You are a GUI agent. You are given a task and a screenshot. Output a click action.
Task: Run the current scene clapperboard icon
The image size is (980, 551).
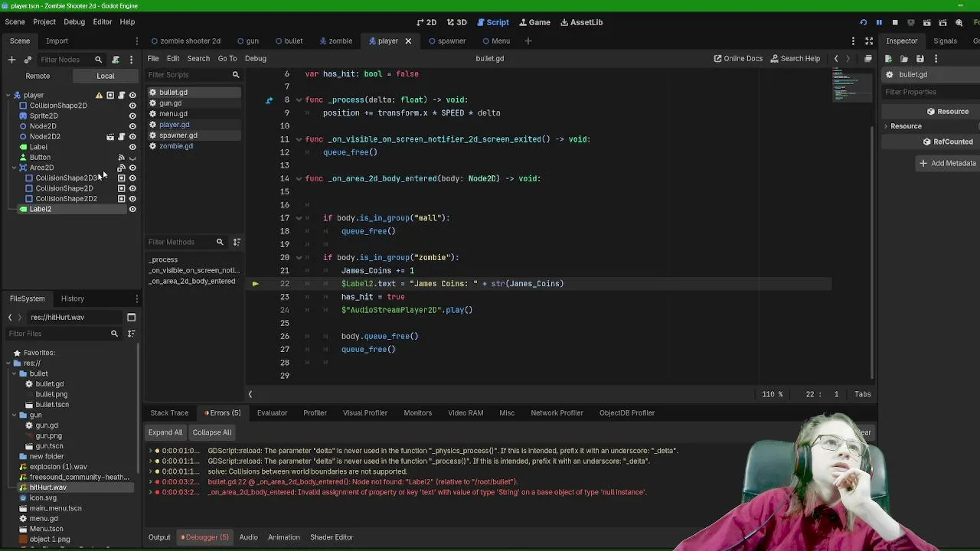[927, 22]
